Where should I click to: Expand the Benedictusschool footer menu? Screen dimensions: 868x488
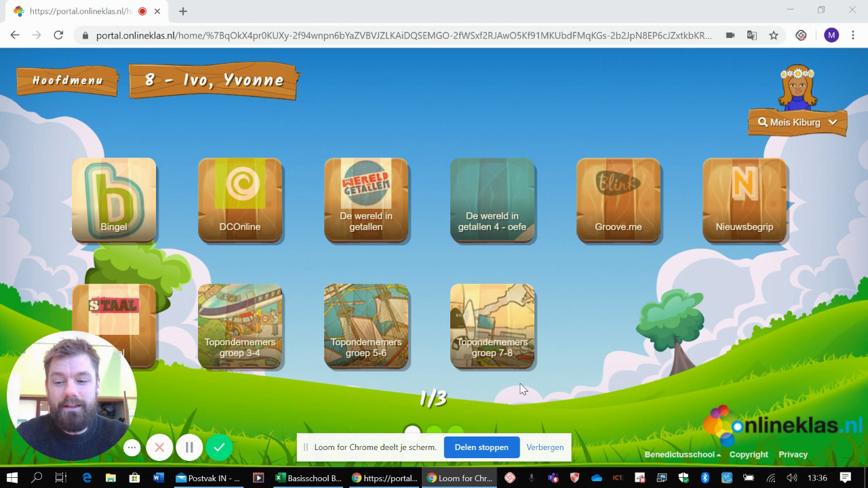coord(682,455)
